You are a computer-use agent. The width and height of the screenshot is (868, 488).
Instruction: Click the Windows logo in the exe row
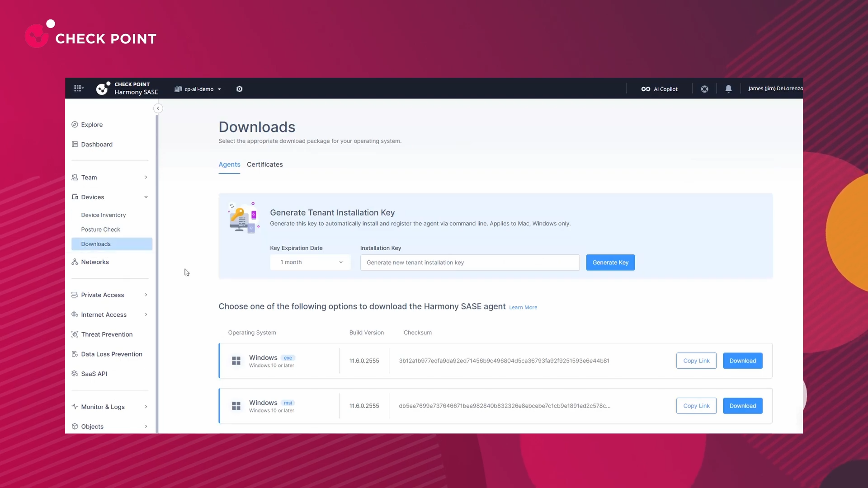coord(236,361)
